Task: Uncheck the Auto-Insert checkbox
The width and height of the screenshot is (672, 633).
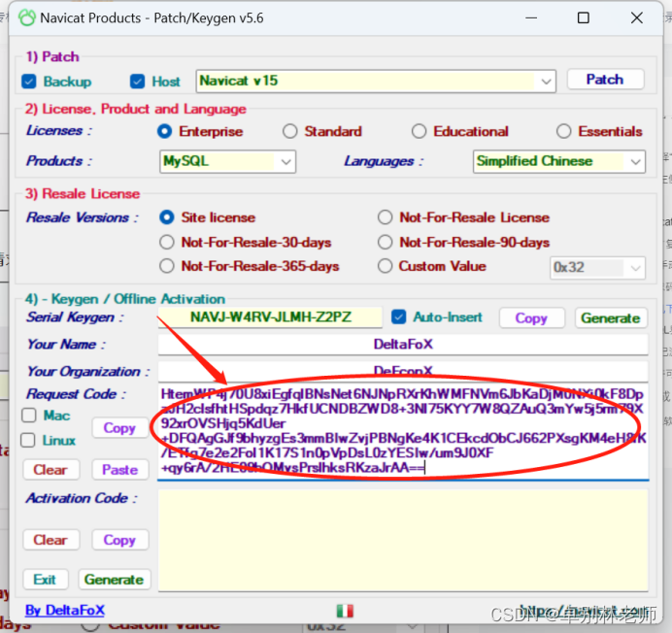Action: 398,317
